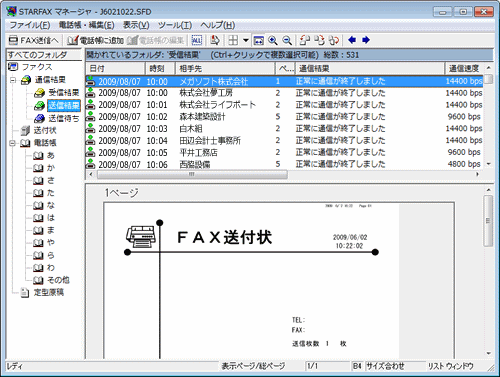Select the 平井工務店 fax row

pos(284,152)
